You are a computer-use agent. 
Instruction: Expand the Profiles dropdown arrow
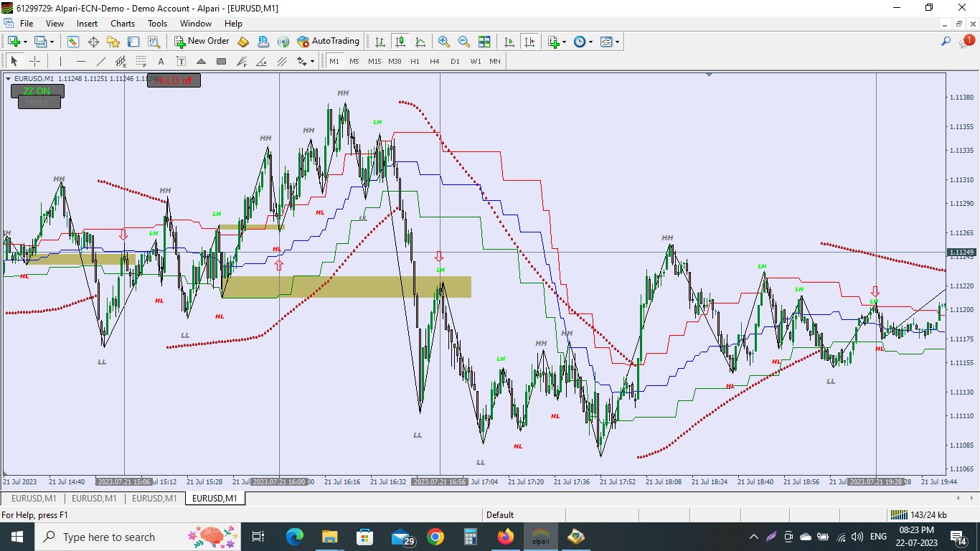coord(52,42)
